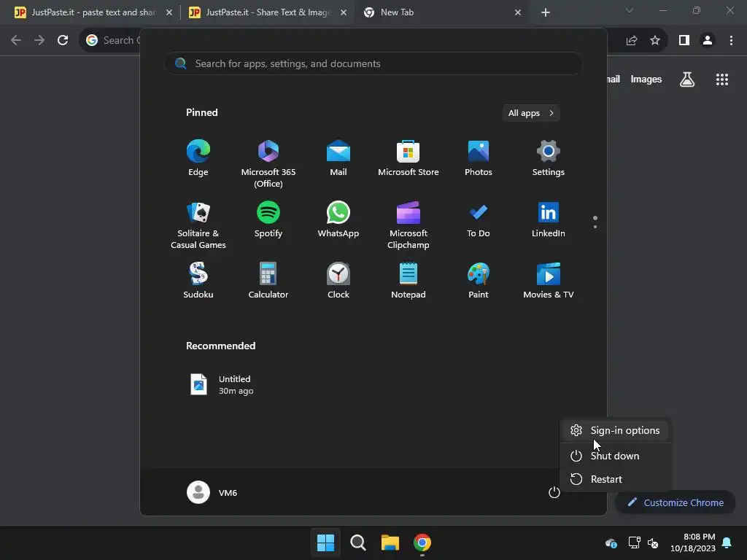Choose Sign-in options from power menu

(x=615, y=430)
